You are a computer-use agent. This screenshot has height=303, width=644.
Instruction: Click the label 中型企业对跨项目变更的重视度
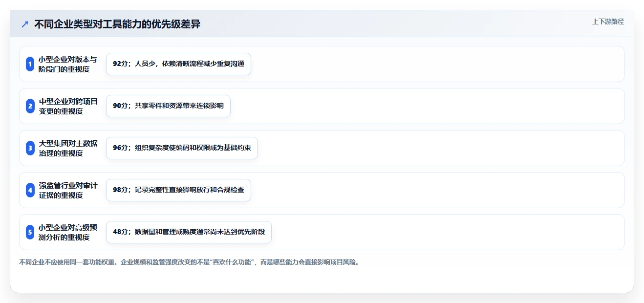[x=68, y=106]
